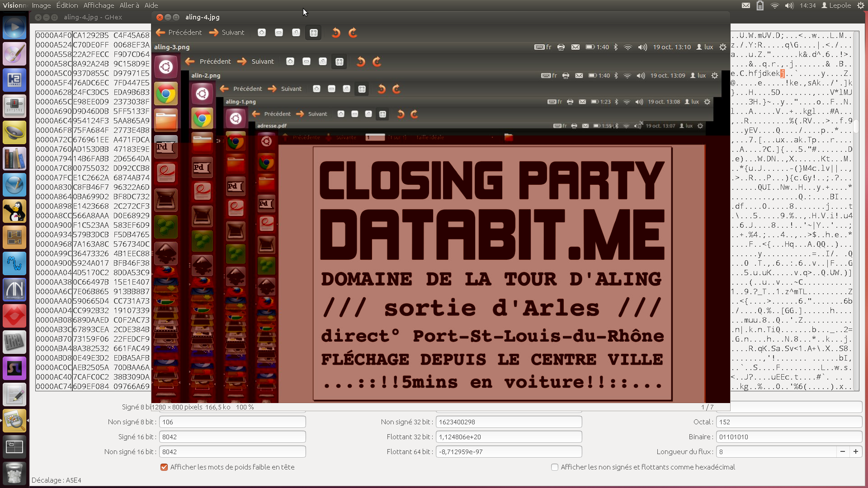The width and height of the screenshot is (868, 488).
Task: Rotate image right with clockwise arrow
Action: point(353,33)
